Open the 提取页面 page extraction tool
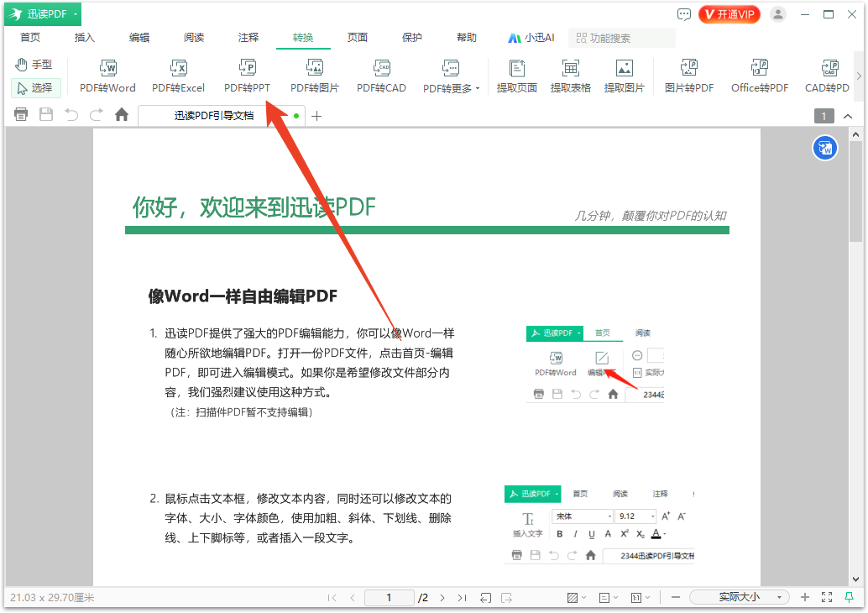 click(x=517, y=76)
